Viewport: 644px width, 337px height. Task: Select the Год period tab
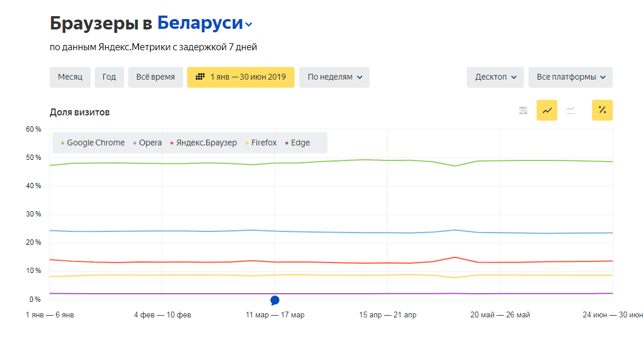[x=109, y=77]
